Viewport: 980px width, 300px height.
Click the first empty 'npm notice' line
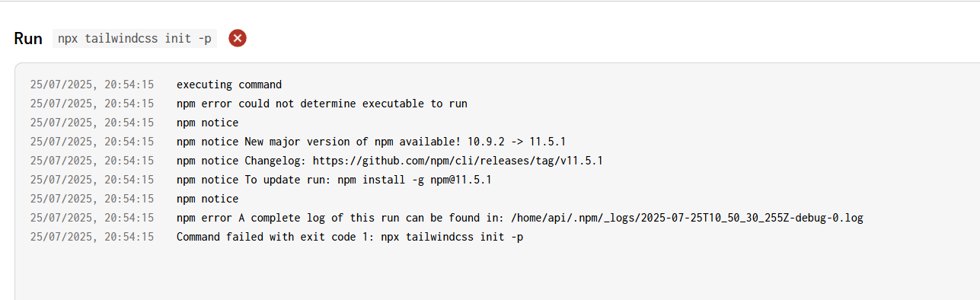[x=207, y=123]
